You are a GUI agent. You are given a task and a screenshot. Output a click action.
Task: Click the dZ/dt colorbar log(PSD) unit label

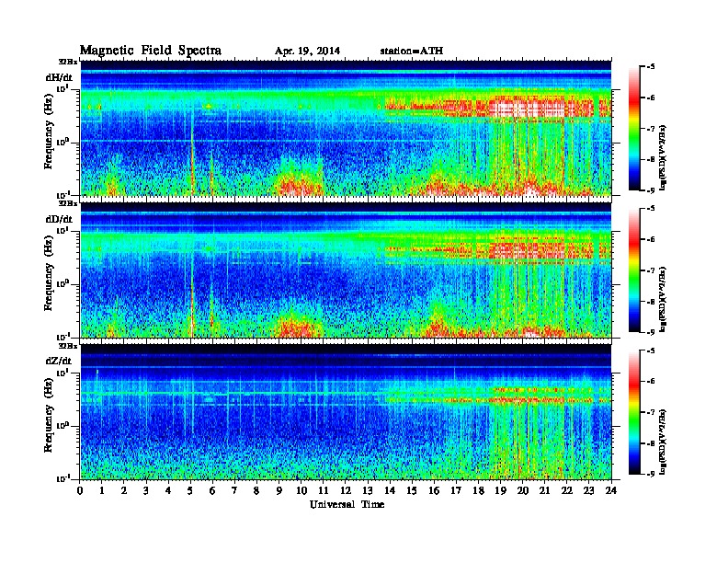[663, 441]
